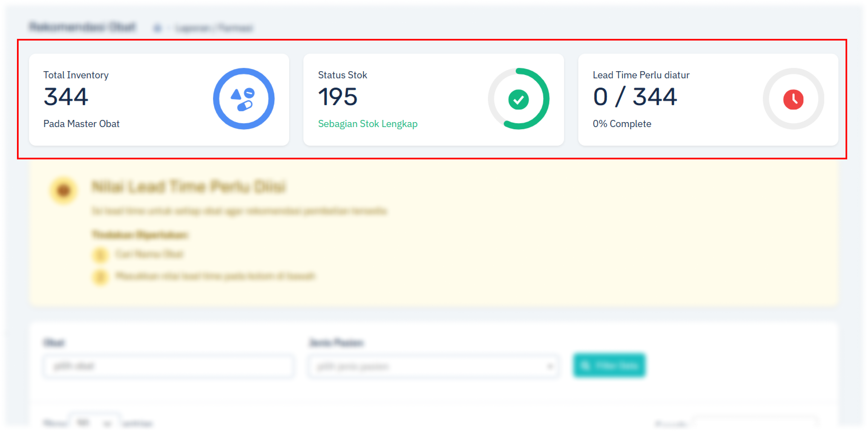Click the green checkmark icon in Status Stok

(518, 100)
